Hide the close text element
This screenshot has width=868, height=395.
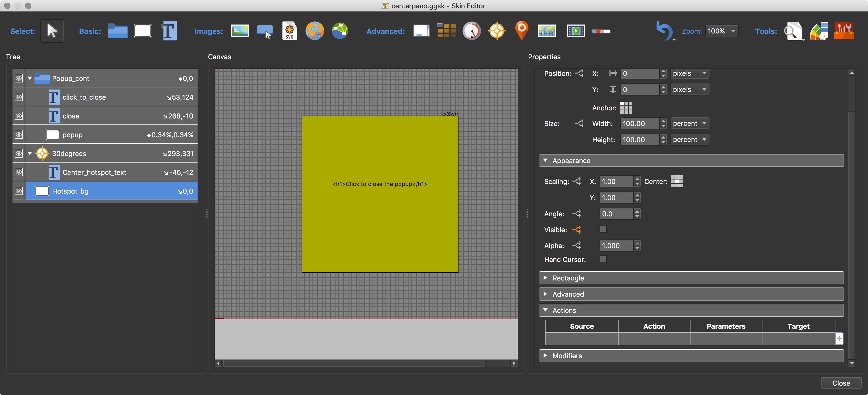click(19, 116)
